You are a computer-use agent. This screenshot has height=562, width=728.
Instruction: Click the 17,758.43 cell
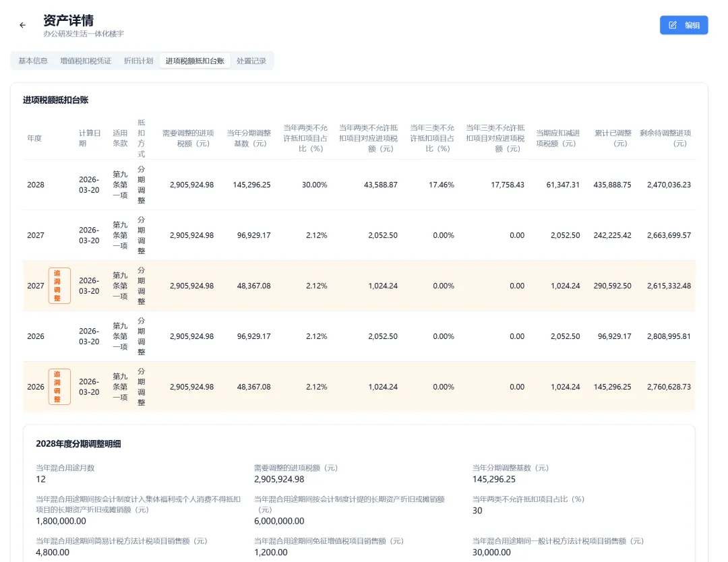click(508, 185)
